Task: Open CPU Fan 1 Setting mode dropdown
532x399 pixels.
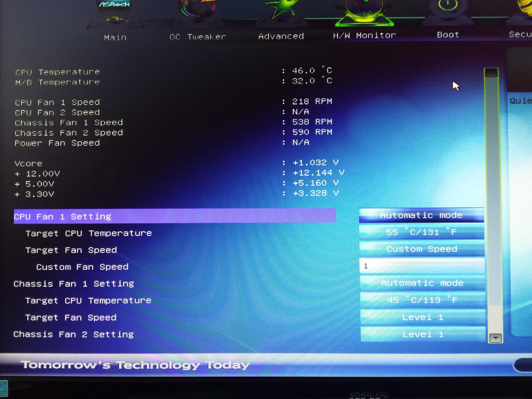Action: 421,215
